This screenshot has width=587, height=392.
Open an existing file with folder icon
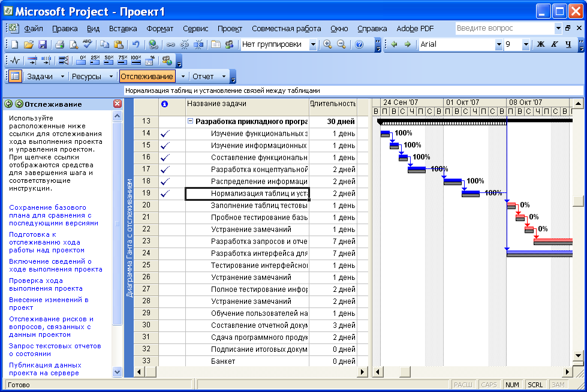tap(28, 44)
